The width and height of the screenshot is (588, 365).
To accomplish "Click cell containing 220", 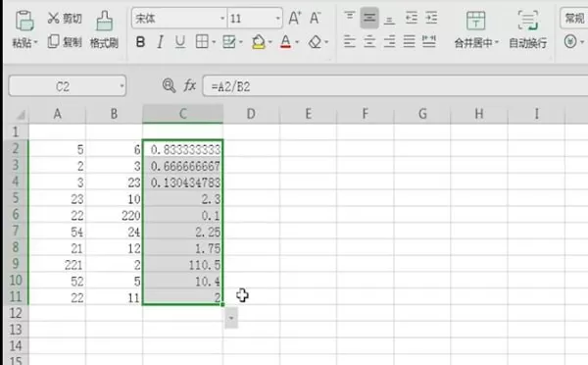I will click(x=114, y=215).
